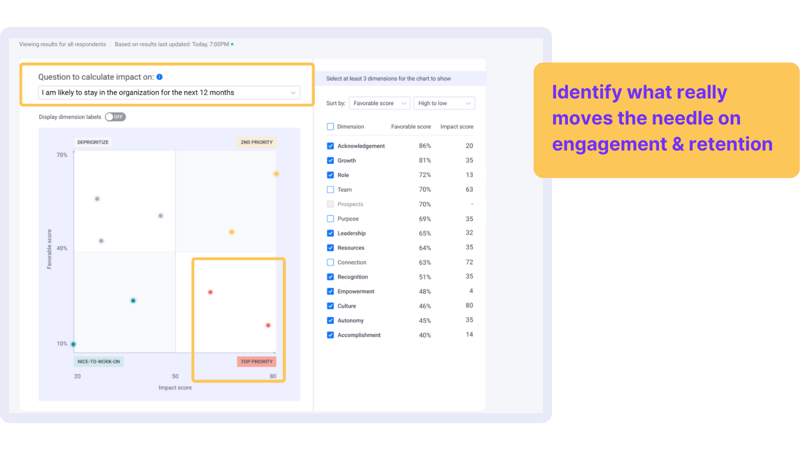800x450 pixels.
Task: Check the Purpose dimension checkbox
Action: coord(330,219)
